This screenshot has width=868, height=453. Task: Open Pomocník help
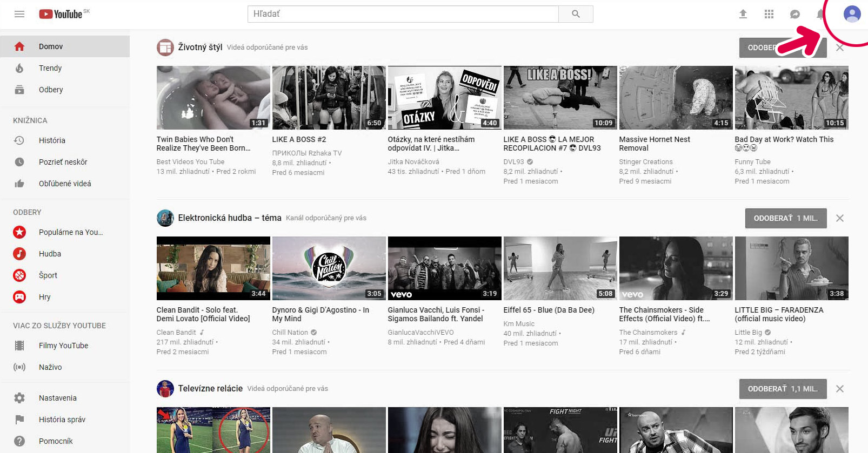point(65,441)
